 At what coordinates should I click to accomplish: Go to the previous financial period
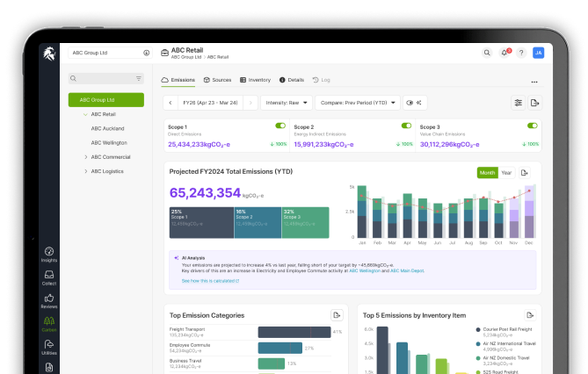click(x=171, y=103)
